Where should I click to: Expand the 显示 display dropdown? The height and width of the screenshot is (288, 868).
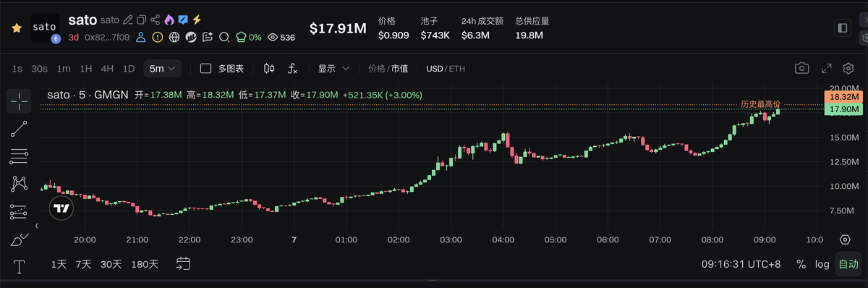(x=333, y=69)
